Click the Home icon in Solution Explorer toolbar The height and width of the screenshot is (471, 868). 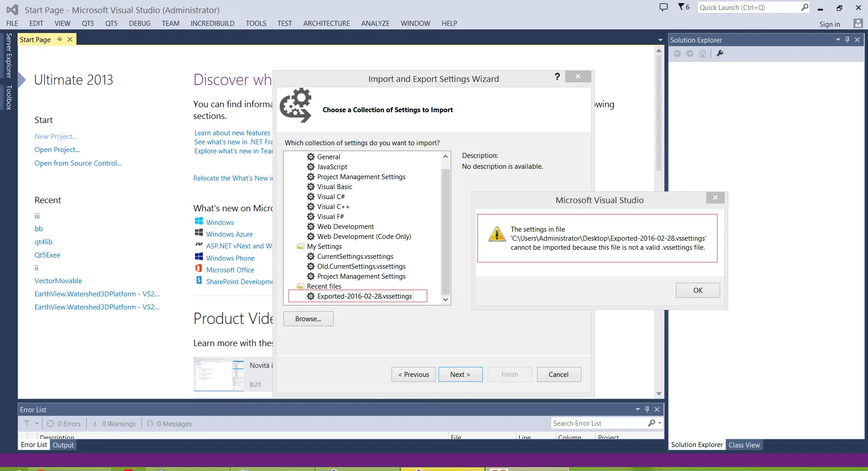pos(703,53)
